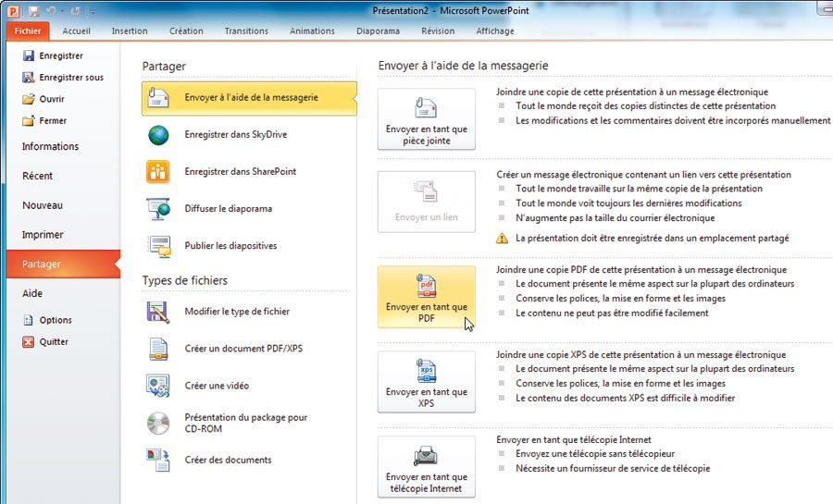This screenshot has height=504, width=833.
Task: Open Créer une vidéo option
Action: point(217,386)
